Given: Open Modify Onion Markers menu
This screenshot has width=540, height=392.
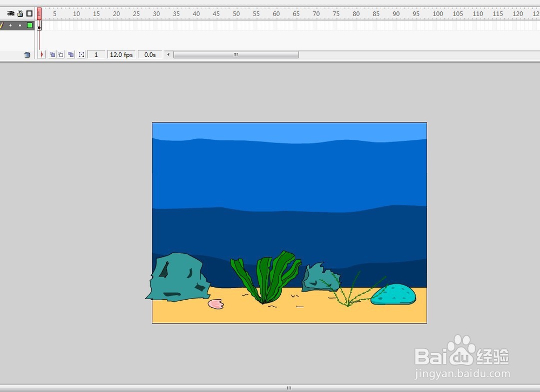Looking at the screenshot, I should [x=82, y=55].
